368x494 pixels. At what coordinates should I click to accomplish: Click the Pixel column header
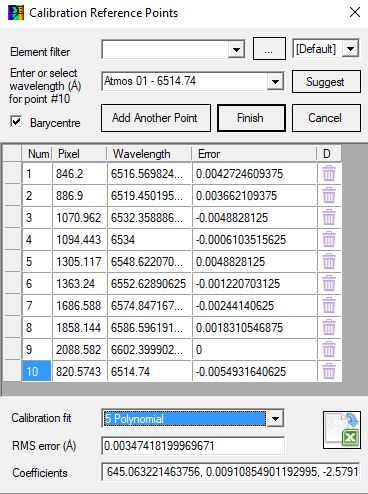(x=79, y=154)
